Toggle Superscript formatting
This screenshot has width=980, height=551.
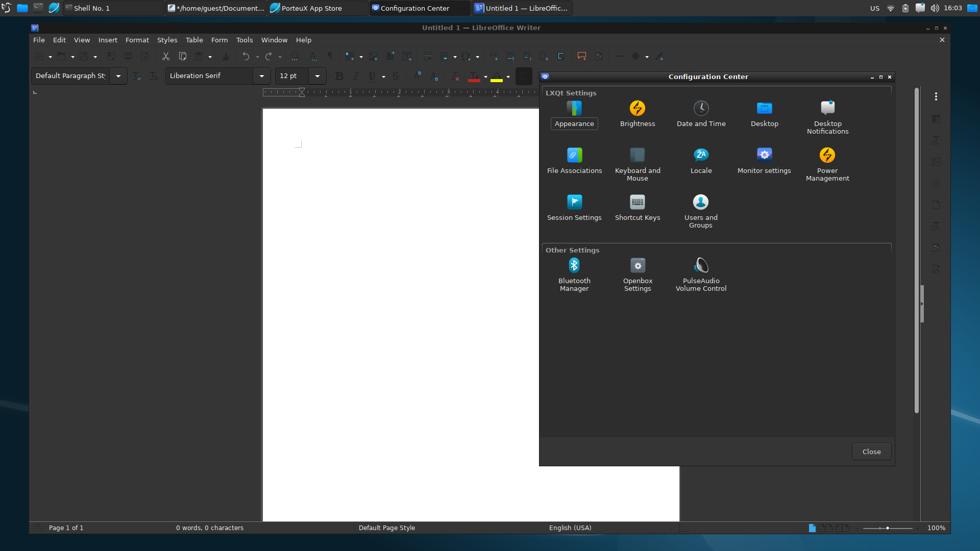coord(417,77)
